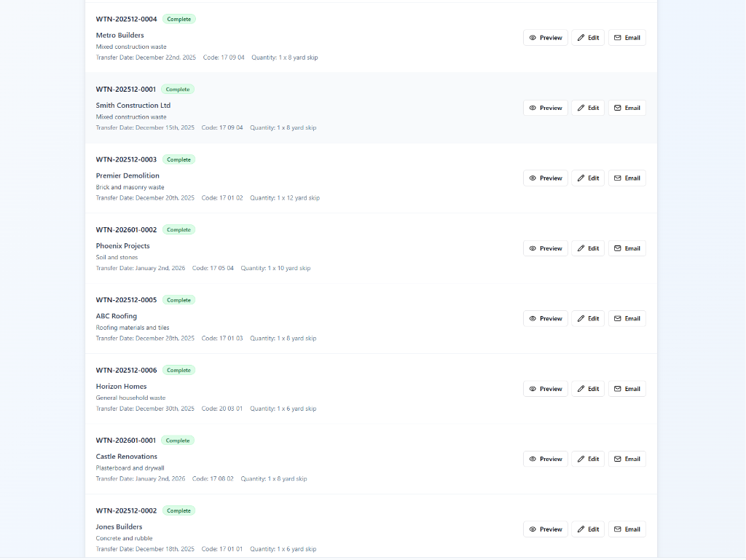This screenshot has height=560, width=746.
Task: Click the pencil icon in ABC Roofing row
Action: point(581,318)
